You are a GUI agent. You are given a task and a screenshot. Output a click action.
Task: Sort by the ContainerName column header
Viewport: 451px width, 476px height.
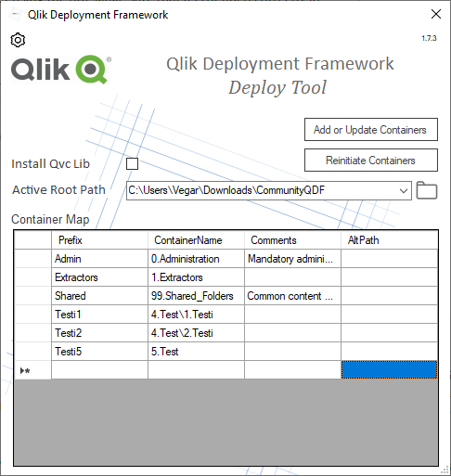[196, 240]
